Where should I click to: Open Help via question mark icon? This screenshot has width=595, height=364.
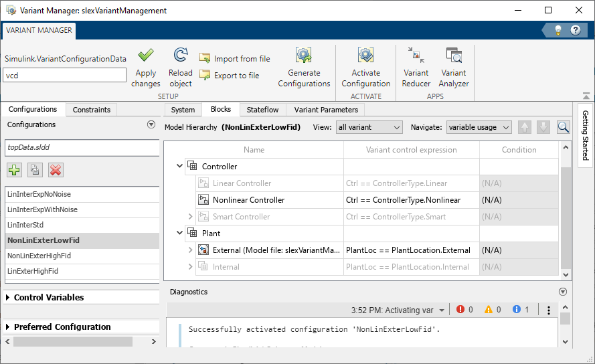pyautogui.click(x=576, y=30)
